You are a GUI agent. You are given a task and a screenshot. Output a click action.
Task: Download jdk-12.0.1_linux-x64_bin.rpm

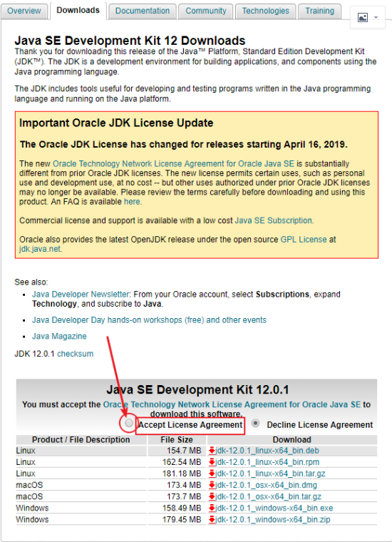(267, 462)
